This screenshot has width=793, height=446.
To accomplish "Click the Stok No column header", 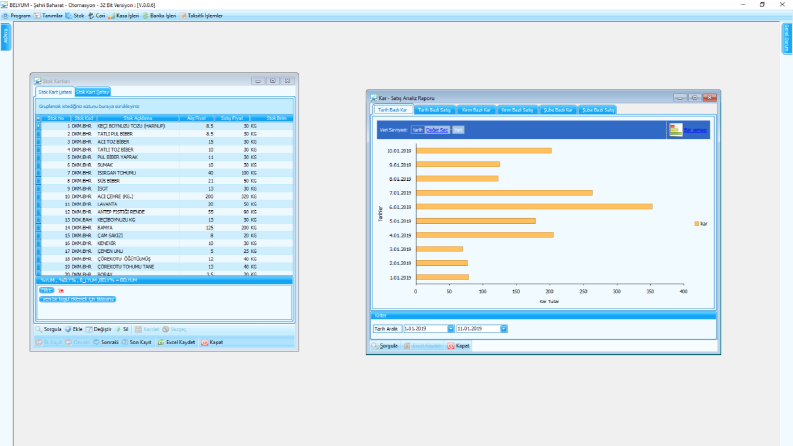I will [x=56, y=118].
